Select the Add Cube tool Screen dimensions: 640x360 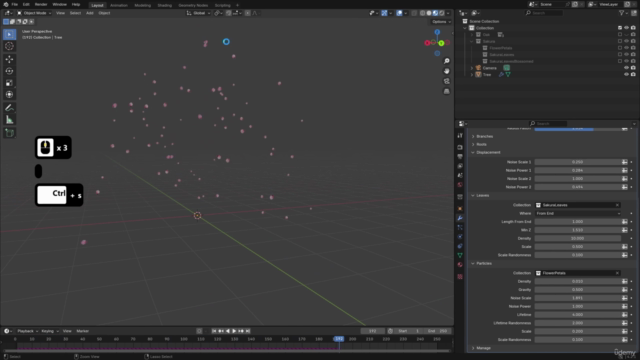click(9, 133)
